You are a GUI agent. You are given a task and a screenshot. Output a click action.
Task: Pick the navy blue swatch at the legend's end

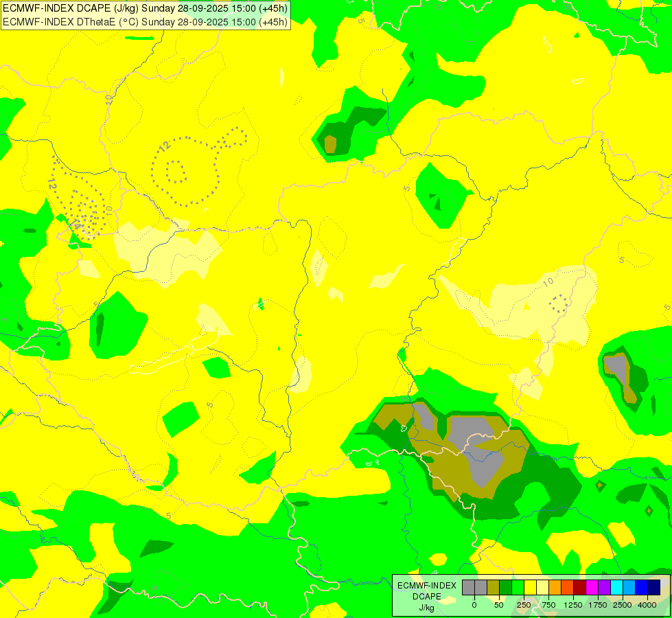(654, 587)
